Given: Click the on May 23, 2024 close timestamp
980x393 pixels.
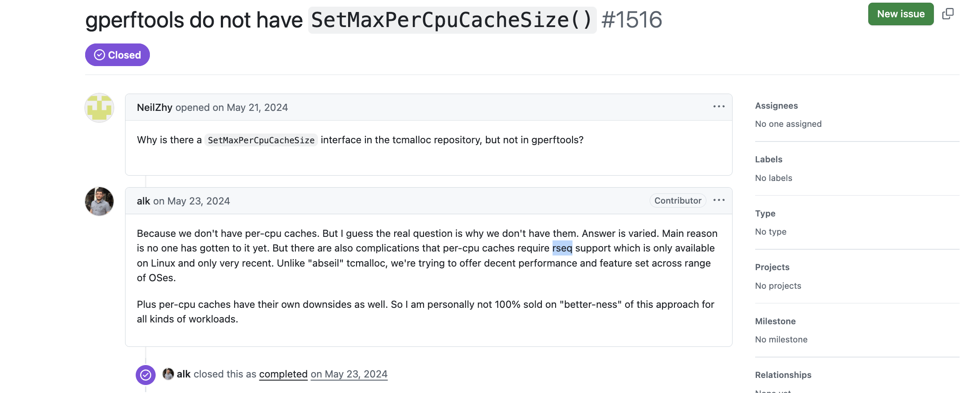Looking at the screenshot, I should pyautogui.click(x=349, y=374).
